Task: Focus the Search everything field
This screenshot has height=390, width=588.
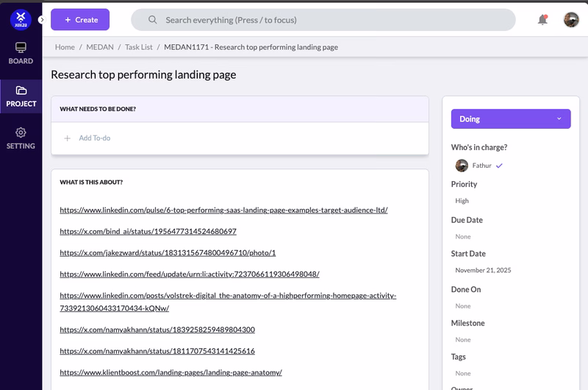Action: click(x=323, y=20)
